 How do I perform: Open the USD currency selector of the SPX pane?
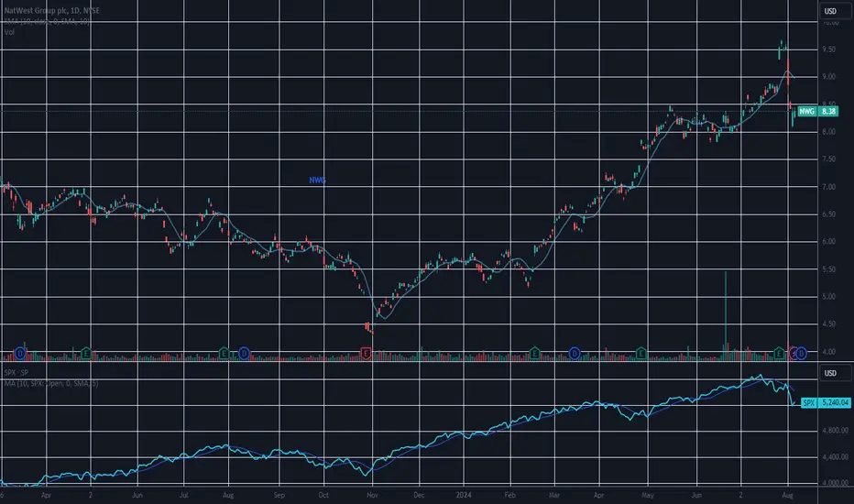pyautogui.click(x=835, y=373)
